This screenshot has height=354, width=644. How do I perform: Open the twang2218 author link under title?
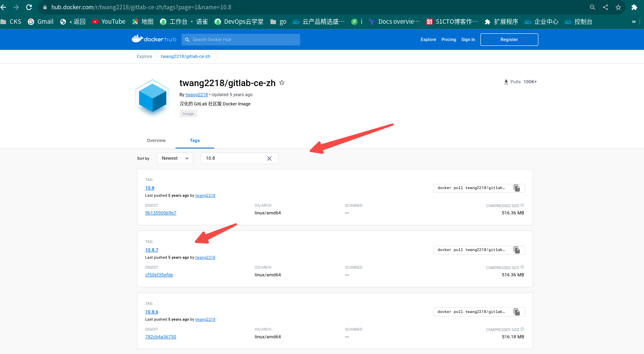[x=196, y=95]
